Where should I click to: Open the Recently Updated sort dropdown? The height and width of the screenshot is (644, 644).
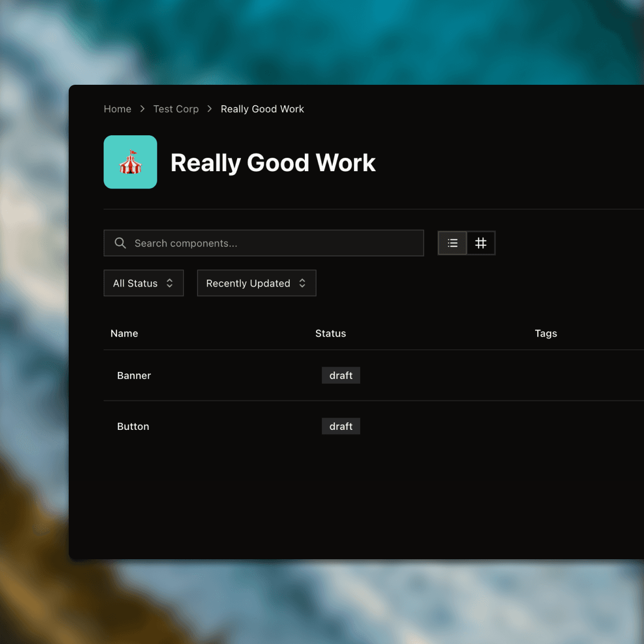[x=256, y=283]
